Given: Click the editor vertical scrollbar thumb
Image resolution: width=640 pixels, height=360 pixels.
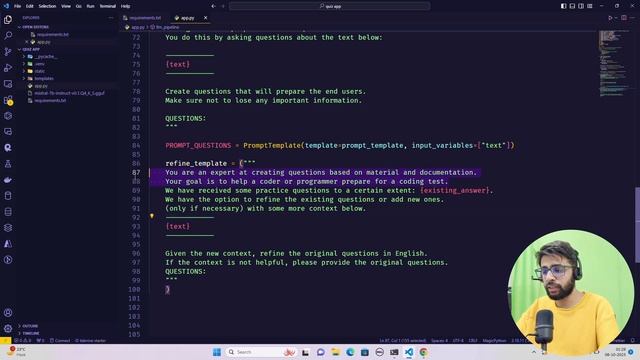Looking at the screenshot, I should click(x=637, y=225).
